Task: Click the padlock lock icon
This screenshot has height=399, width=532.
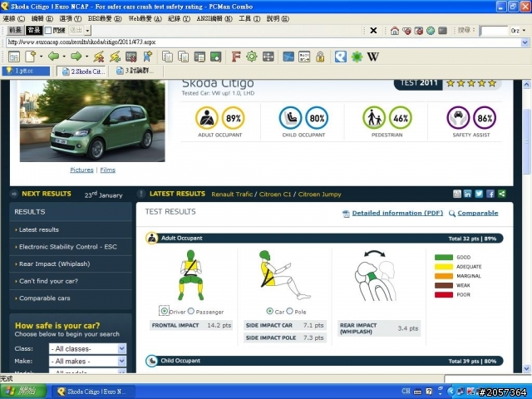Action: click(320, 57)
